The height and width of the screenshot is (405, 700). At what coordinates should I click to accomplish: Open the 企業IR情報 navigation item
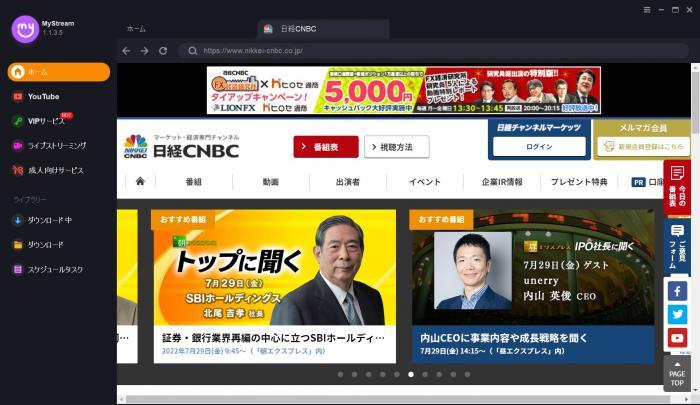[x=502, y=182]
